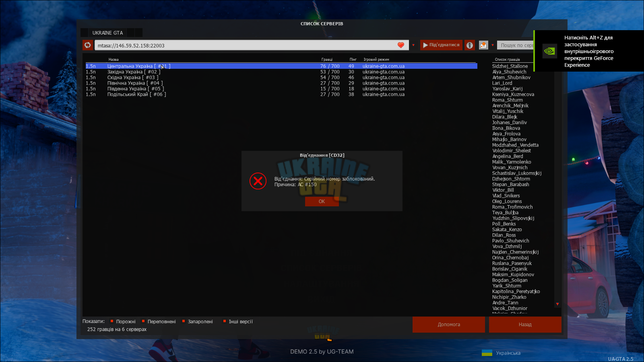Select player 'Ruslana_Pasenyuk' in list
This screenshot has width=644, height=362.
512,263
